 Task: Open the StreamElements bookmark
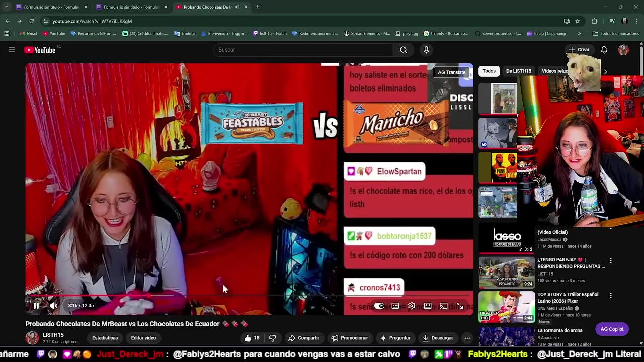click(367, 34)
